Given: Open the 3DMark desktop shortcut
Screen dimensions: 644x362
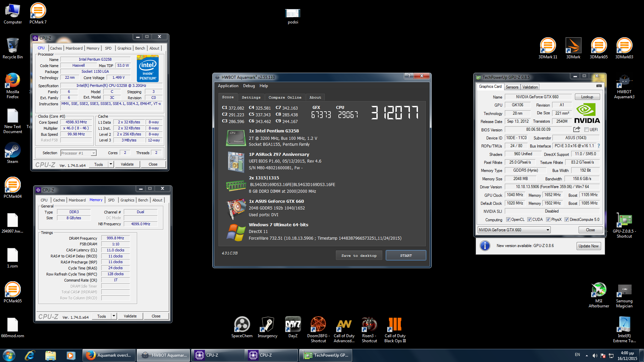Looking at the screenshot, I should (x=573, y=48).
